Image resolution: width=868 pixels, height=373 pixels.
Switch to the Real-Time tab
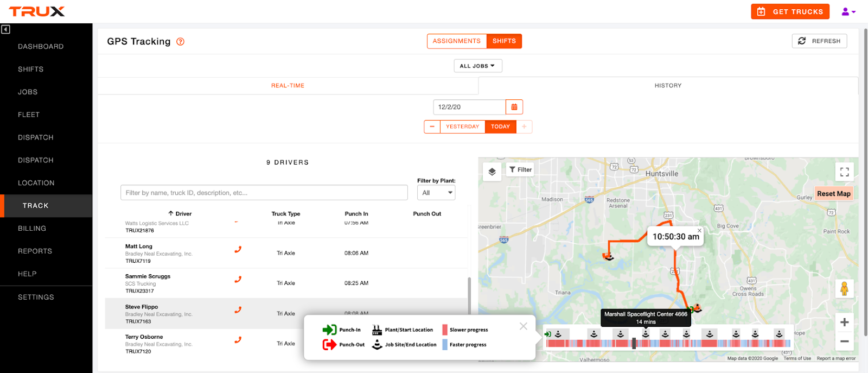(288, 86)
